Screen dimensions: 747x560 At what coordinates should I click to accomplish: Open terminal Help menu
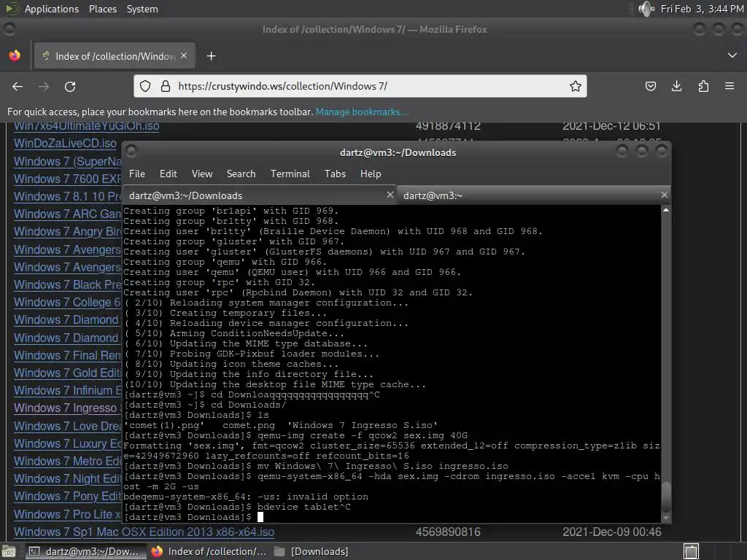371,174
